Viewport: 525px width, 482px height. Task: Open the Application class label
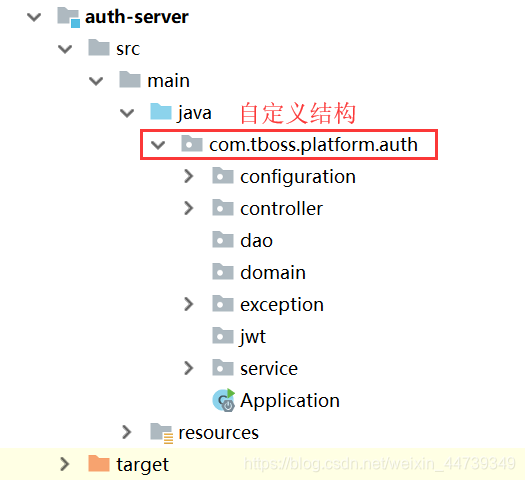290,401
